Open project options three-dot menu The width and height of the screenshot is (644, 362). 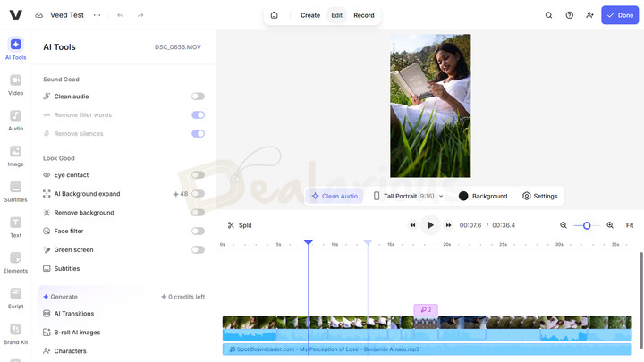coord(97,15)
